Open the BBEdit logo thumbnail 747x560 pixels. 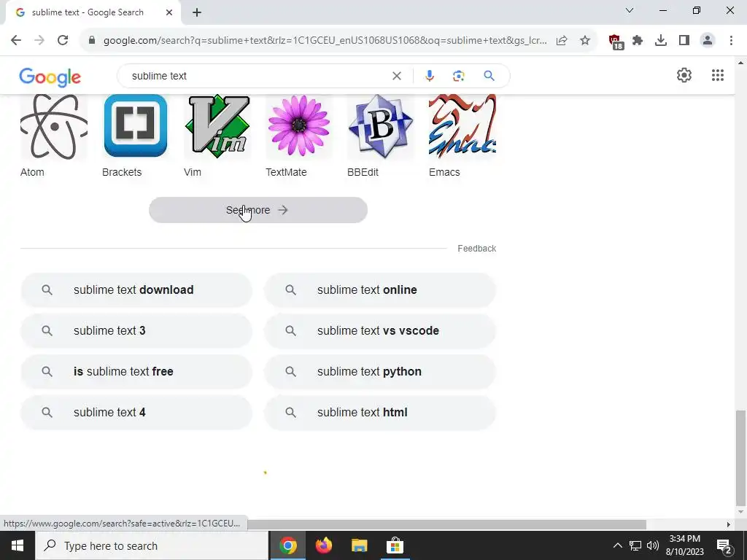pyautogui.click(x=380, y=126)
